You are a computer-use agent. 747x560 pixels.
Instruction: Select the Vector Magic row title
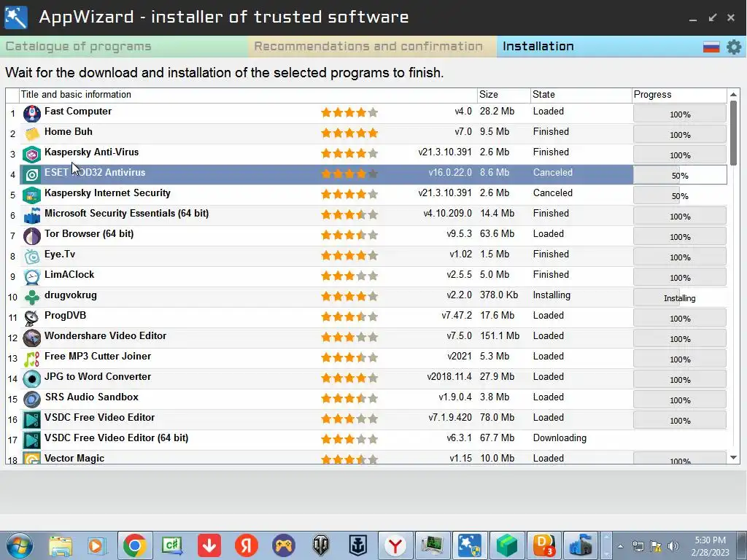point(74,458)
